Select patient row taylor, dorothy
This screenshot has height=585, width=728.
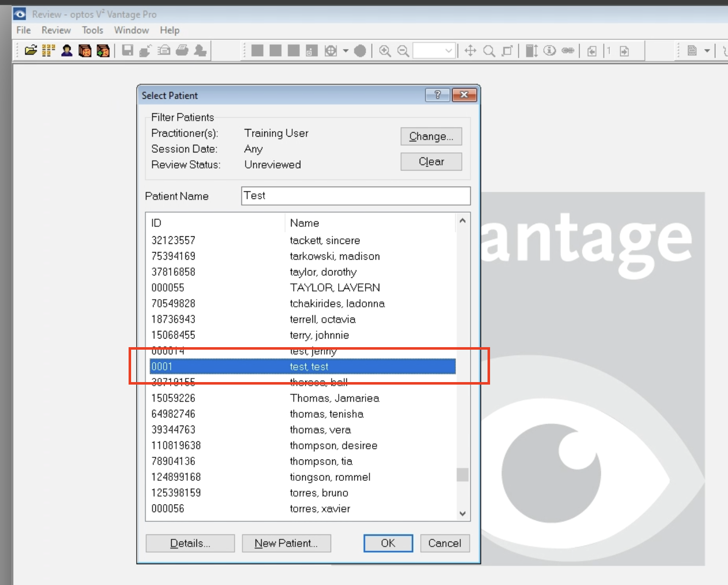(303, 272)
